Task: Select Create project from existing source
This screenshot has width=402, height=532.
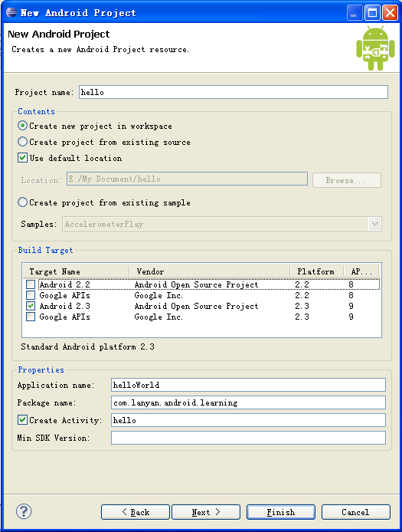Action: pyautogui.click(x=23, y=142)
